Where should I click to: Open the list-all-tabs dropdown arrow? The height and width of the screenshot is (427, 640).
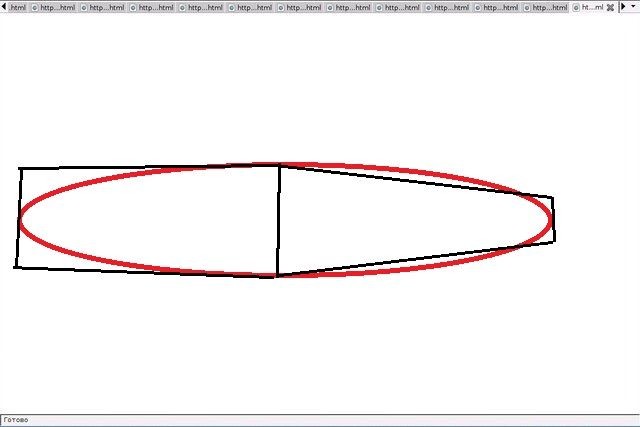pyautogui.click(x=632, y=7)
